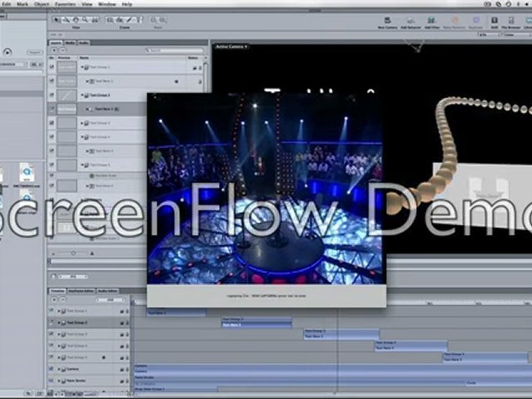Screen dimensions: 532x399
Task: Toggle Text Group 3 checkbox in timeline list
Action: click(x=51, y=334)
